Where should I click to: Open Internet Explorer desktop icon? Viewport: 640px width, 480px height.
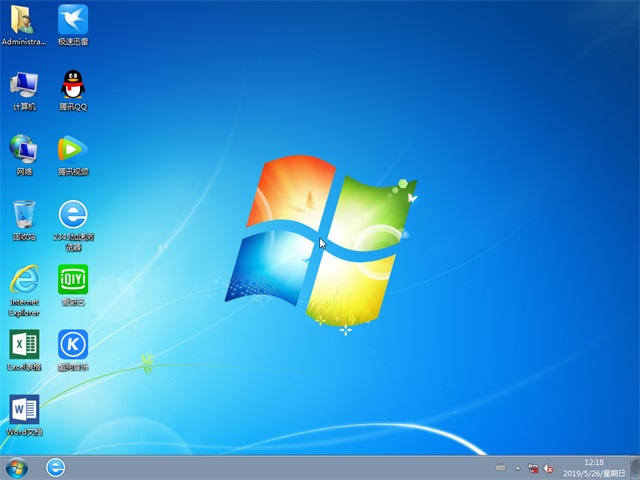(23, 280)
